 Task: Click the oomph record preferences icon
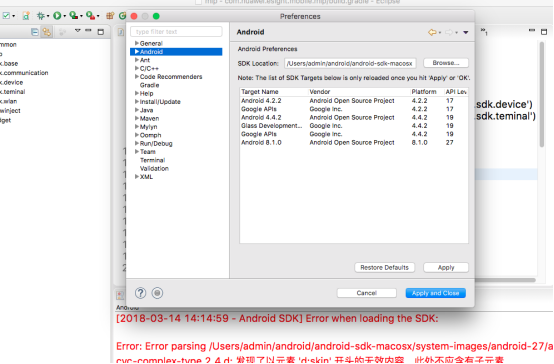157,293
